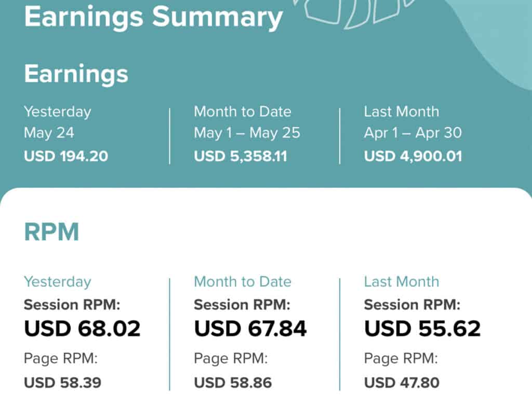Viewport: 532px width, 405px height.
Task: Select the Earnings section title
Action: coord(76,74)
